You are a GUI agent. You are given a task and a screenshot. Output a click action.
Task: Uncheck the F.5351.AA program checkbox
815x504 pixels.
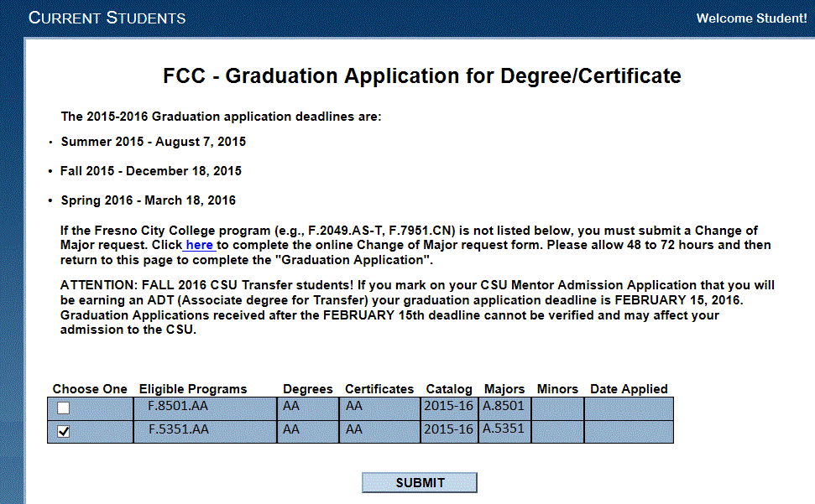point(64,431)
